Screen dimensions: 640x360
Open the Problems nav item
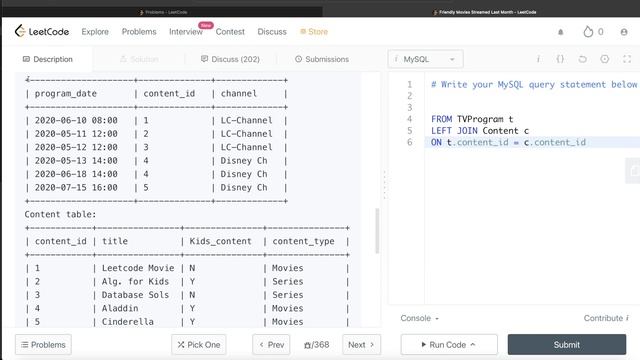coord(139,32)
